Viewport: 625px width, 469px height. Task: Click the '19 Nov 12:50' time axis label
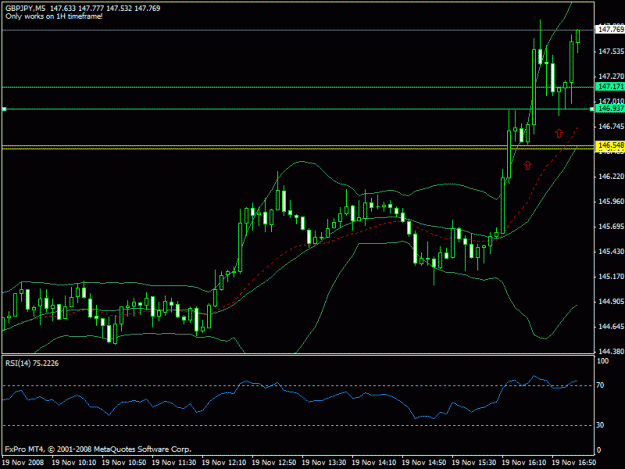coord(274,463)
